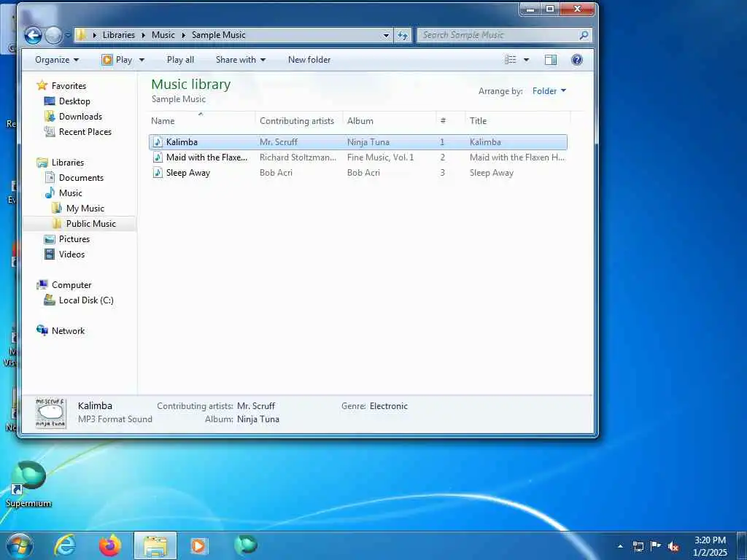
Task: Click the Fine Music, Vol. 1 album cell
Action: 380,157
